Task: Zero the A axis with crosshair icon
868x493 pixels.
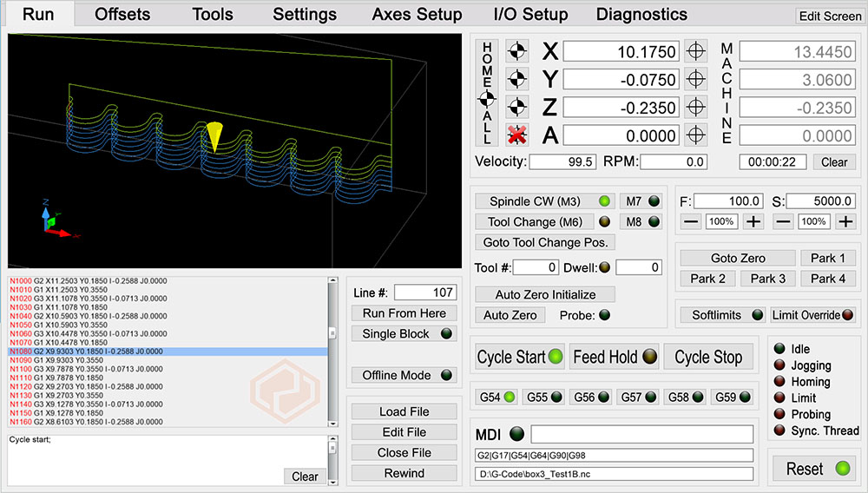Action: (x=695, y=135)
